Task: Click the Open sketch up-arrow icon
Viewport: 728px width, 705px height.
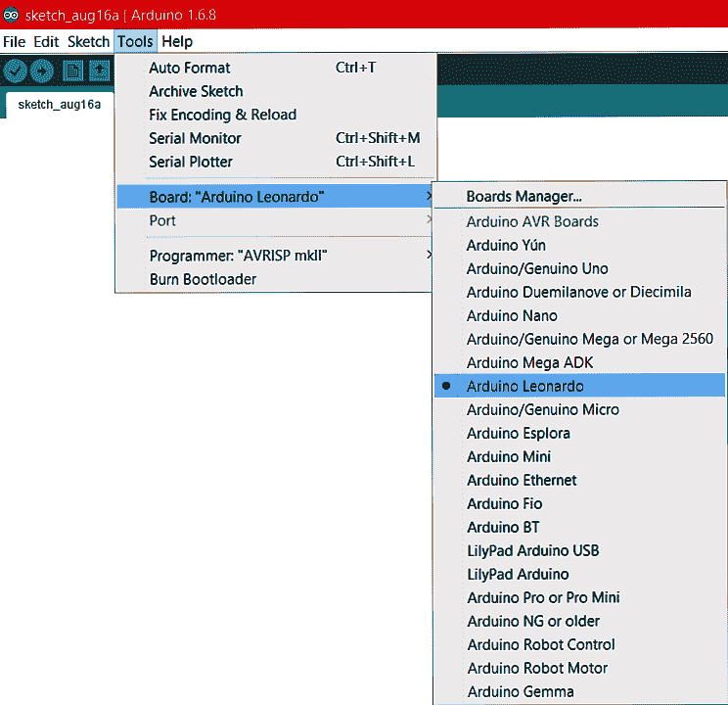Action: (100, 71)
